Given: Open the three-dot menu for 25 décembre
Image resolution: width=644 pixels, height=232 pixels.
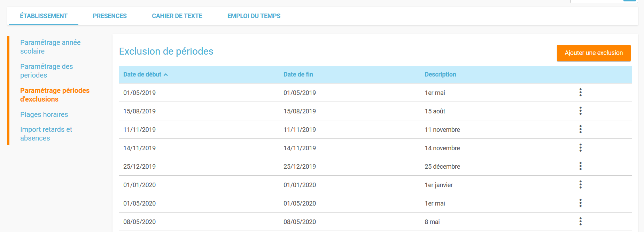Looking at the screenshot, I should [580, 166].
